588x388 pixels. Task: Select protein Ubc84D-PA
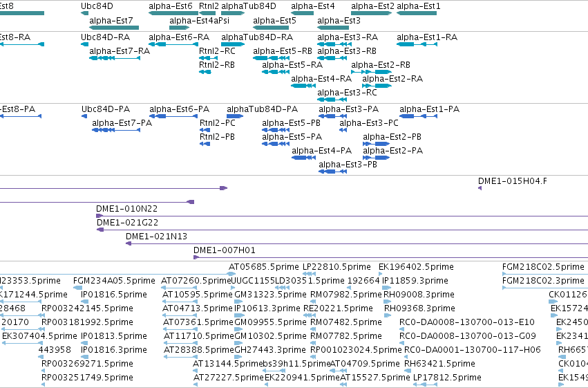[106, 109]
